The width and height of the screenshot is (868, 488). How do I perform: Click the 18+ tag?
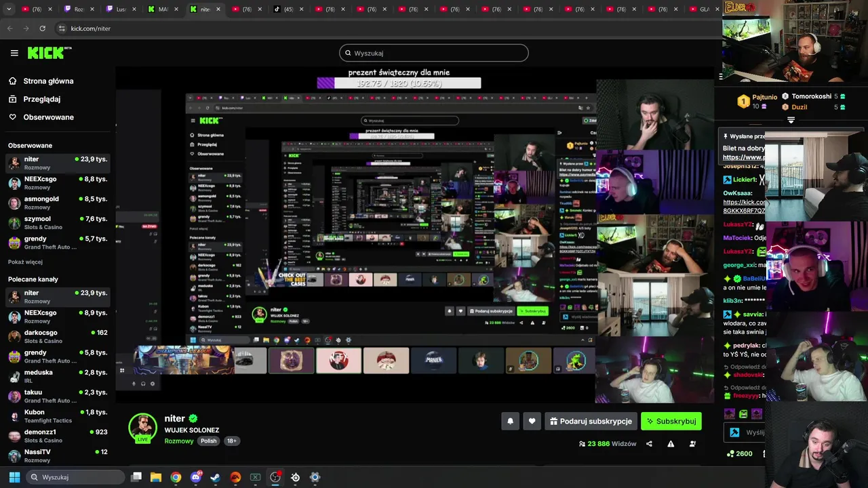(231, 441)
